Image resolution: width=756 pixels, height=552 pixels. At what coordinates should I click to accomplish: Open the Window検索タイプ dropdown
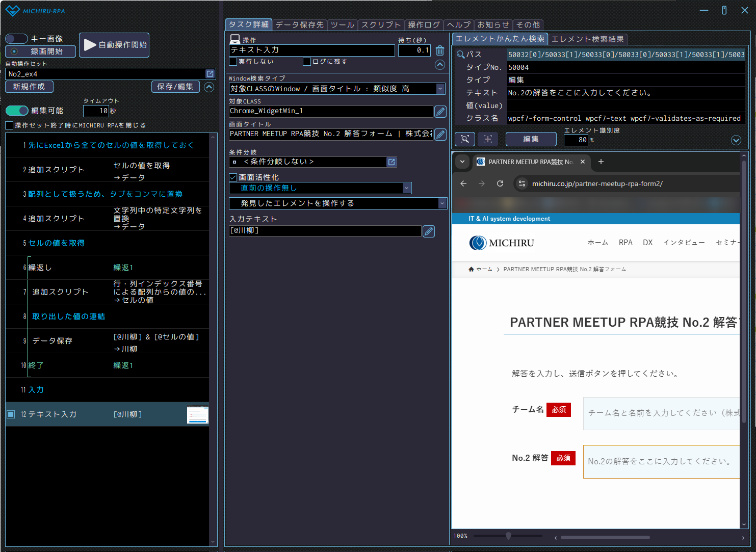[x=440, y=89]
